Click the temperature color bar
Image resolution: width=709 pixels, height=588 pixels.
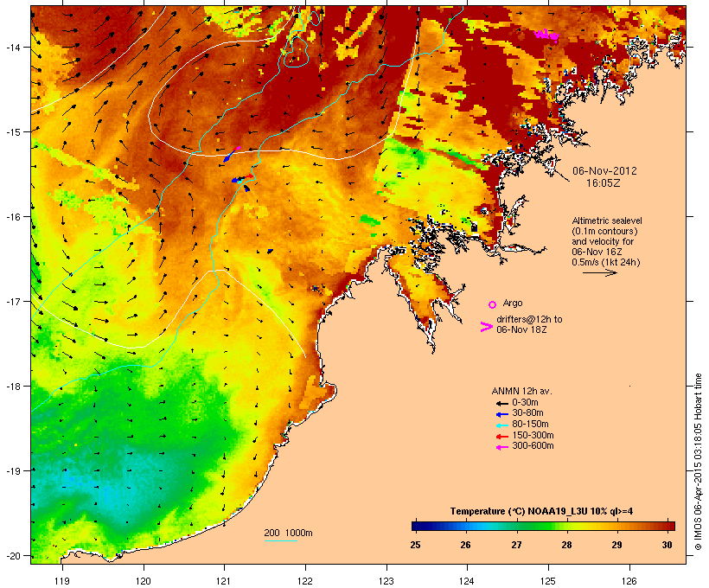(543, 526)
